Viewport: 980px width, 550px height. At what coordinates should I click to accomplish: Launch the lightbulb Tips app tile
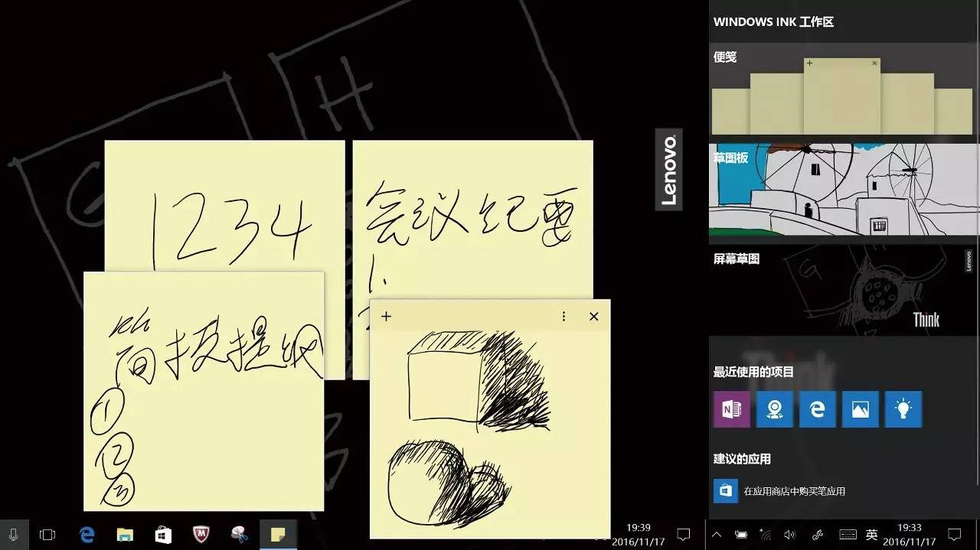coord(903,409)
